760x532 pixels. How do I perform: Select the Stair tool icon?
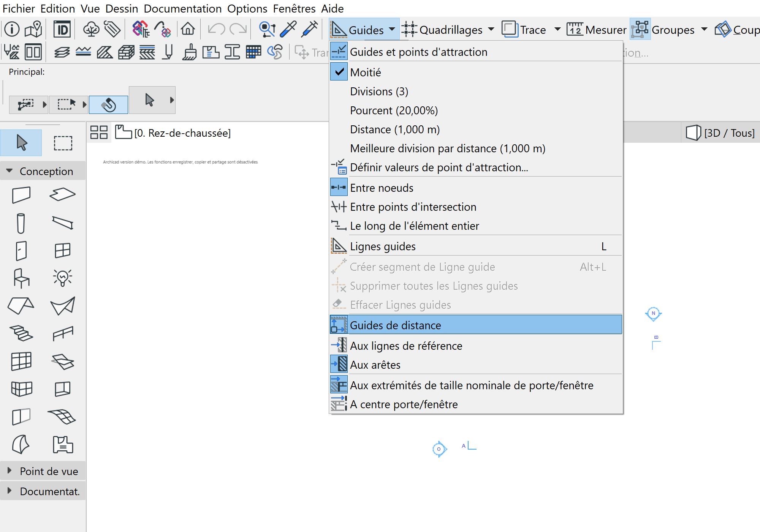(x=21, y=333)
